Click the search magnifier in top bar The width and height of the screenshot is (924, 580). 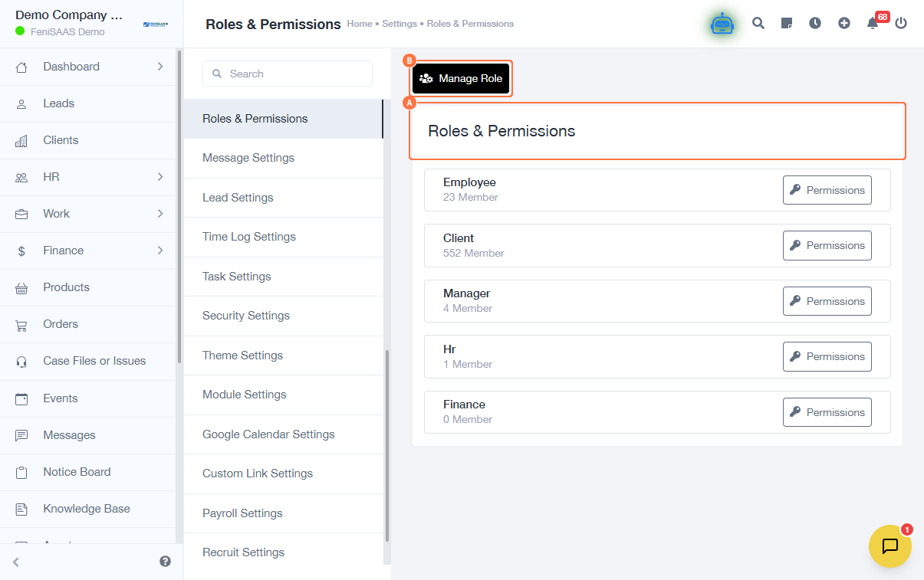pyautogui.click(x=758, y=23)
